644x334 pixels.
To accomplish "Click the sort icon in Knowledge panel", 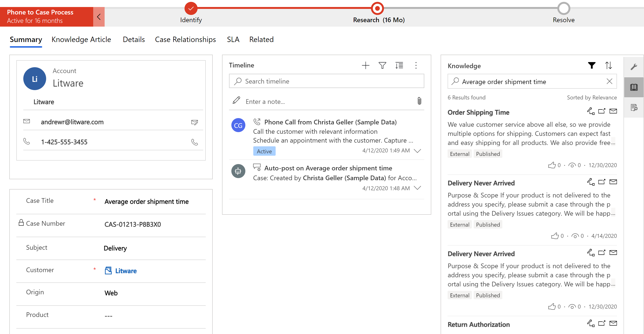I will (x=608, y=66).
